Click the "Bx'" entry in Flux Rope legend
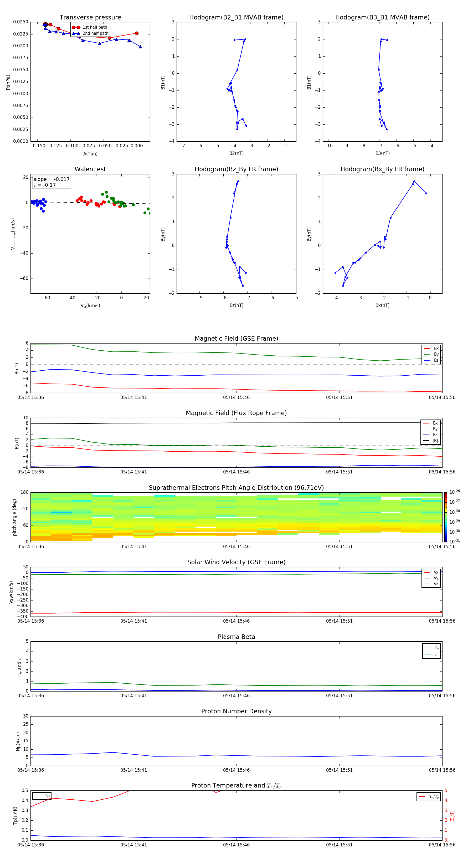 pyautogui.click(x=431, y=423)
